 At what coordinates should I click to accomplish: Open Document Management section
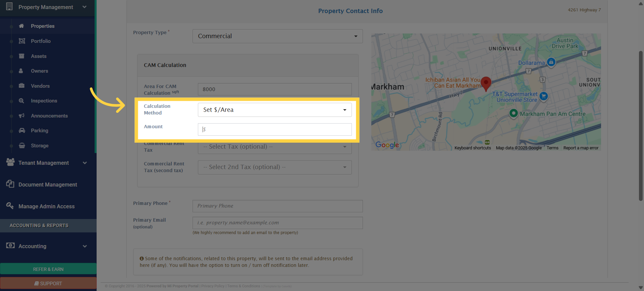tap(48, 185)
